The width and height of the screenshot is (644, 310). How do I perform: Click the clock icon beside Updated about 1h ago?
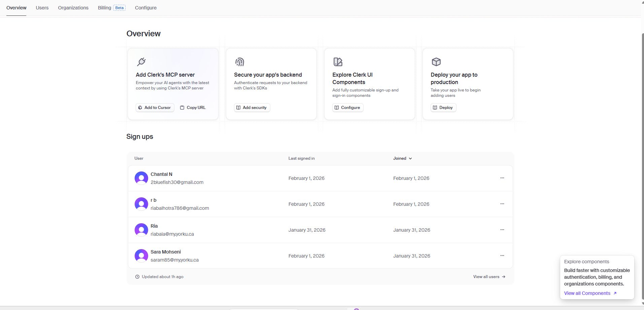137,277
